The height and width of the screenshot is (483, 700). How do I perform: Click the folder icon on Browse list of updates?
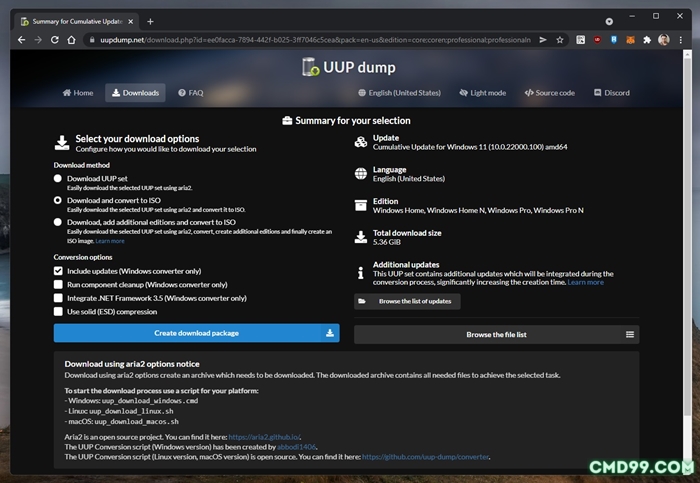pyautogui.click(x=362, y=301)
